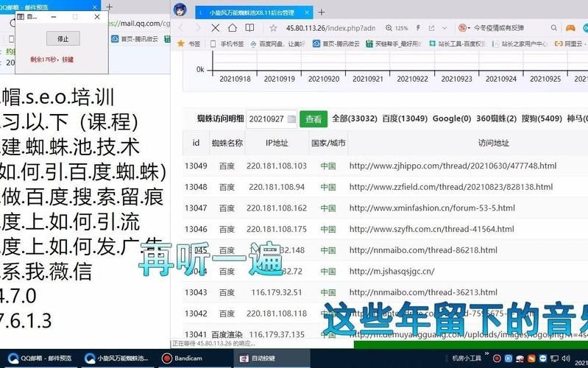Expand the address bar dropdown chevron

tap(444, 28)
